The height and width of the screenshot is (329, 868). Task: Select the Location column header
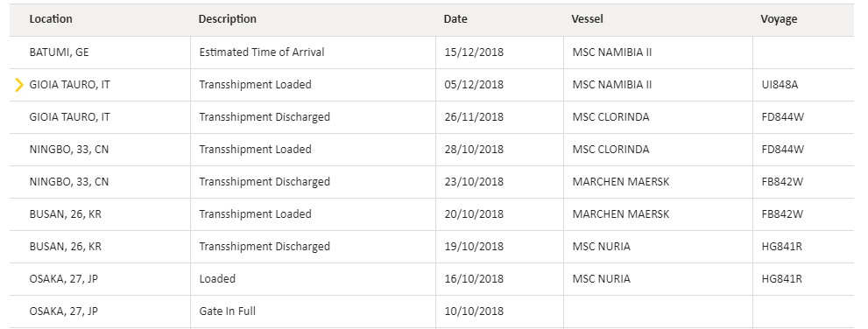point(51,18)
